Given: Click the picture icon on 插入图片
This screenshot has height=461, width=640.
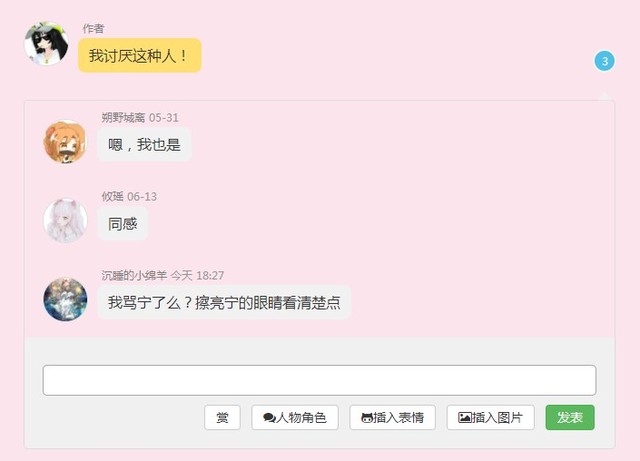Looking at the screenshot, I should pyautogui.click(x=465, y=417).
